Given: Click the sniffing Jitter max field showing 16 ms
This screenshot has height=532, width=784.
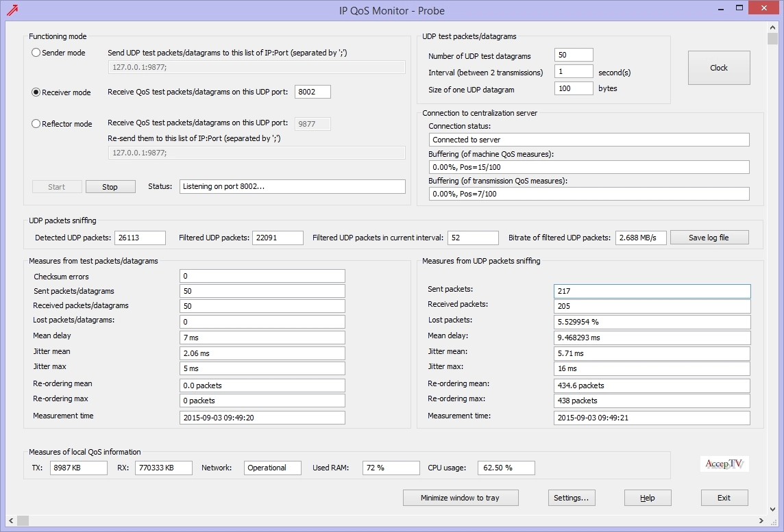Looking at the screenshot, I should pos(652,368).
